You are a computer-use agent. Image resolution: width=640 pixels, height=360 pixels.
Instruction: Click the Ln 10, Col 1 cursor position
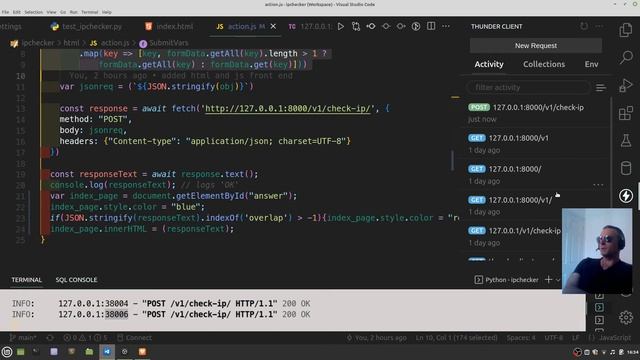(456, 338)
